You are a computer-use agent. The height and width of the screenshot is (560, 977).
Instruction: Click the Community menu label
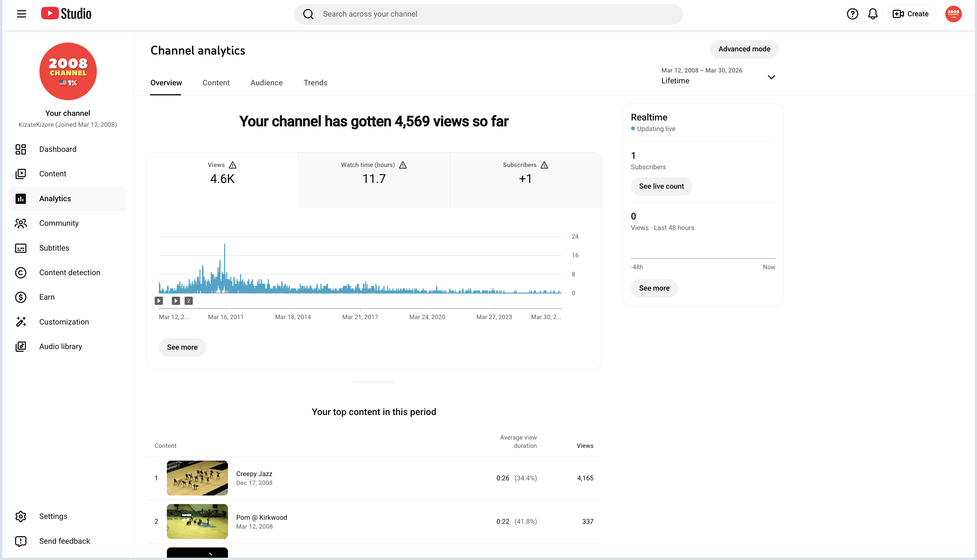point(59,223)
